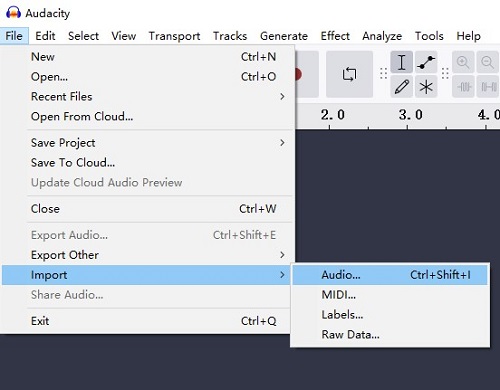Click the Audacity headphones logo
500x390 pixels.
pyautogui.click(x=13, y=13)
